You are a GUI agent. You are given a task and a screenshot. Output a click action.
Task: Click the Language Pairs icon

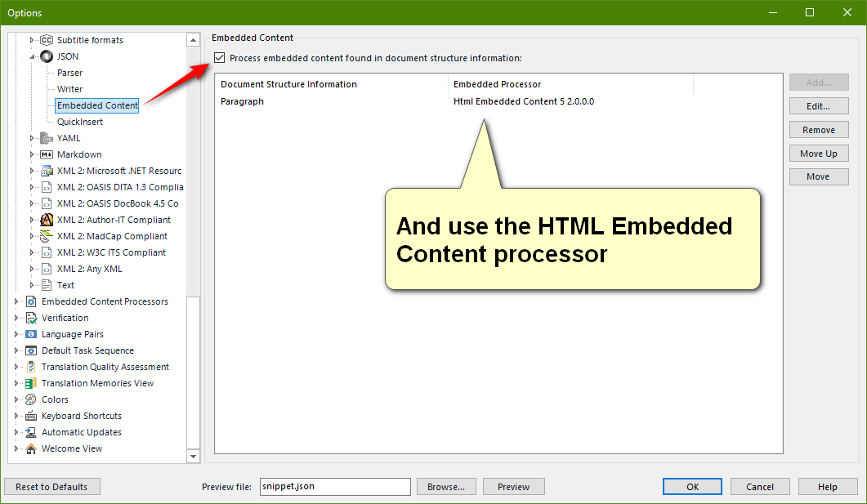(x=31, y=334)
